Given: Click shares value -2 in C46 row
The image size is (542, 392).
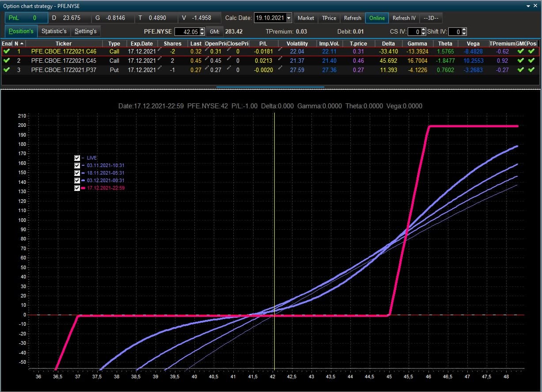Looking at the screenshot, I should pyautogui.click(x=172, y=51).
